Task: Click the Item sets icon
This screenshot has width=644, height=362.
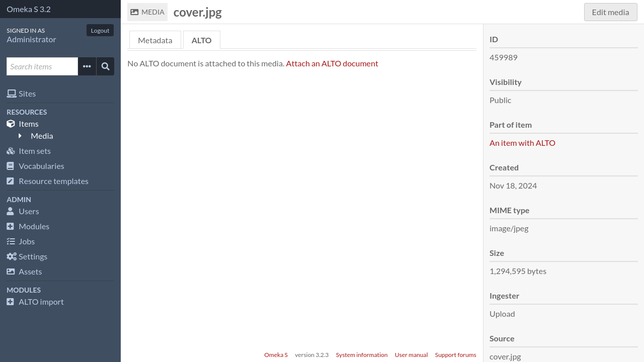Action: [x=11, y=151]
